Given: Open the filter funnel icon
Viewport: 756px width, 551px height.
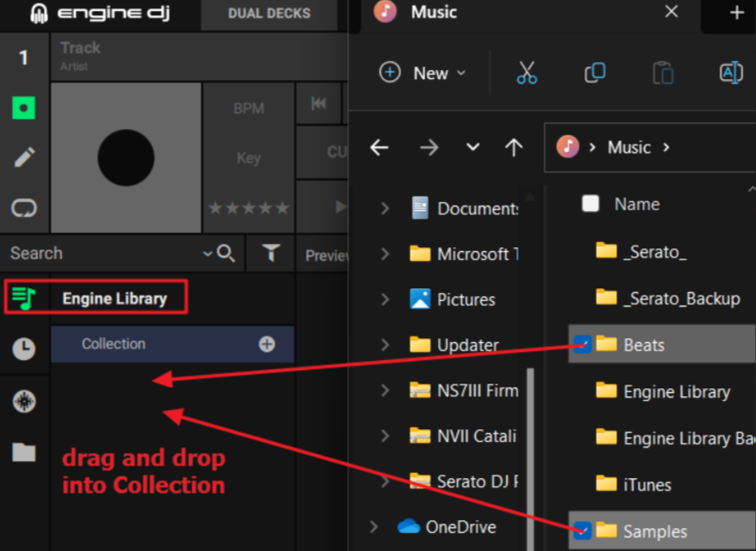Looking at the screenshot, I should click(271, 253).
